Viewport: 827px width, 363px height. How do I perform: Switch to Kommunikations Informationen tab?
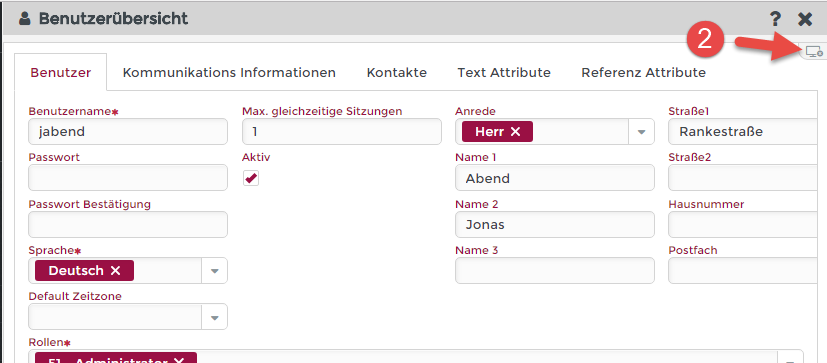click(229, 72)
